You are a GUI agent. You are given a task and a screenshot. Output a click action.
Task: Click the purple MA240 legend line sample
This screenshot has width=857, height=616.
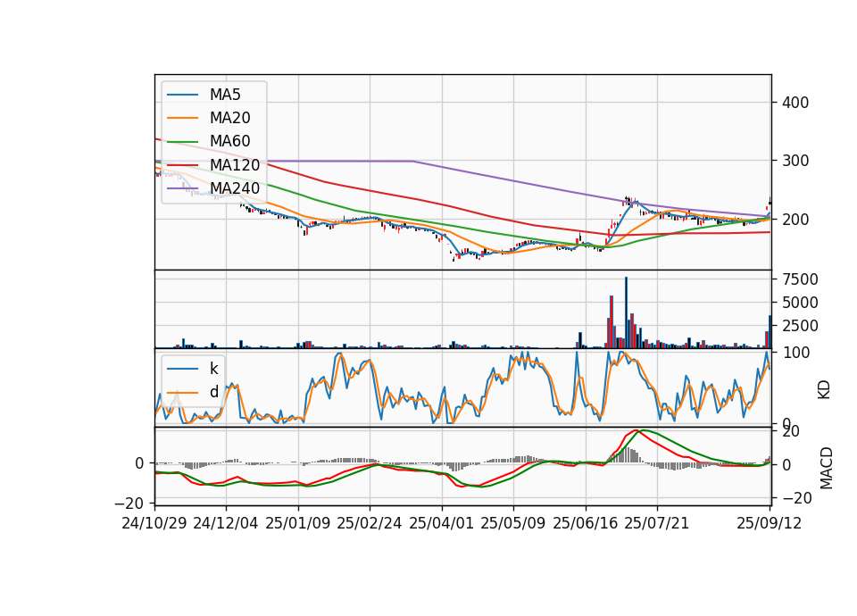(182, 188)
